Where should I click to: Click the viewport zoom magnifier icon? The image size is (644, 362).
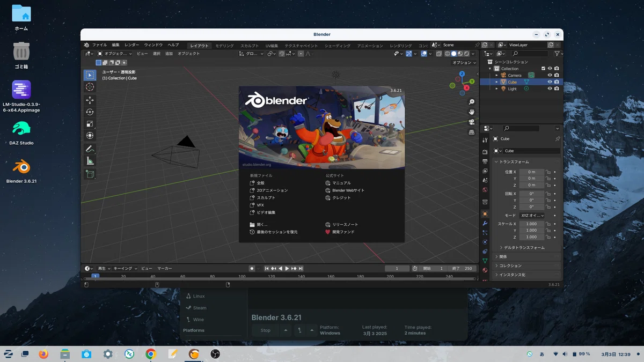(x=472, y=102)
